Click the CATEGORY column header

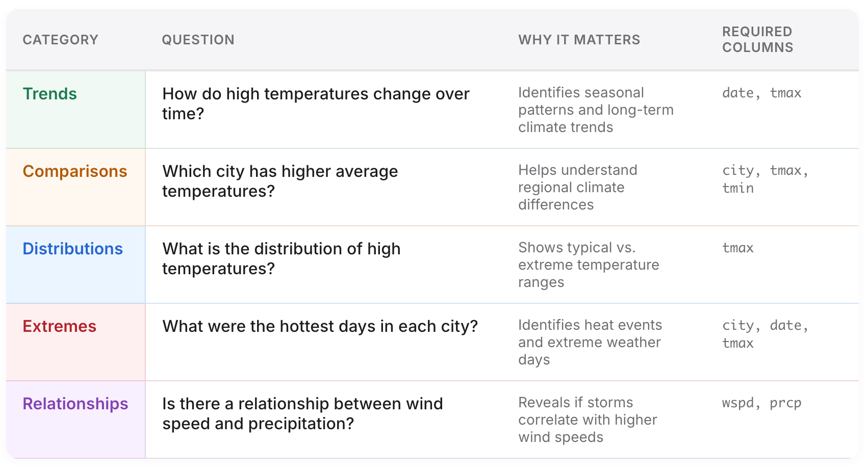60,40
